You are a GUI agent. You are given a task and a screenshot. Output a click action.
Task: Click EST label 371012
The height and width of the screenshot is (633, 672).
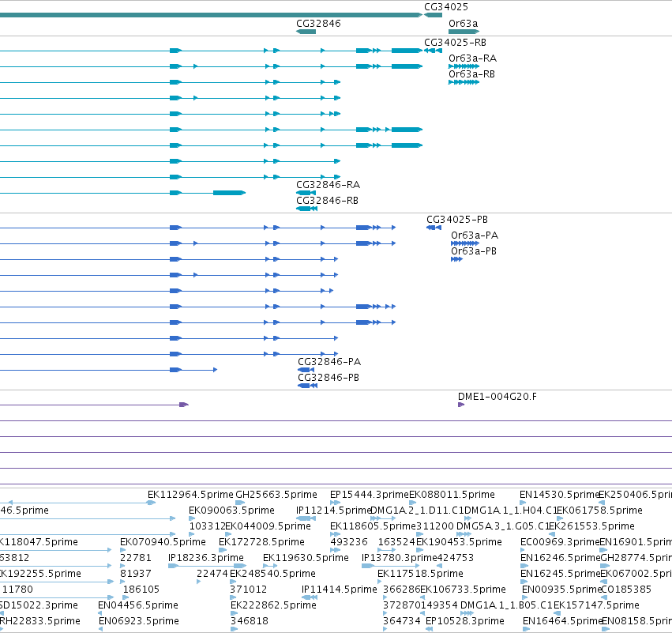pyautogui.click(x=249, y=590)
